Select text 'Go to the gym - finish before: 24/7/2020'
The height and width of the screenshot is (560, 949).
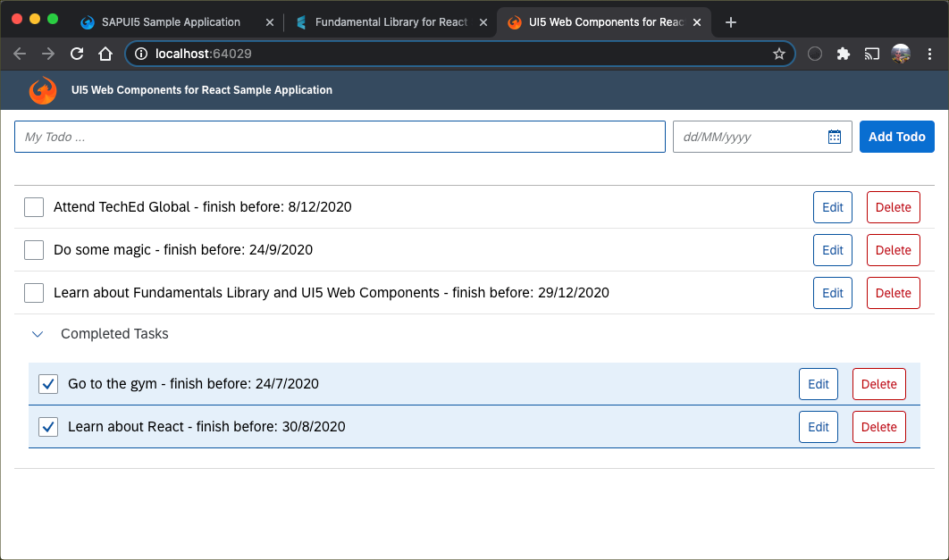point(193,384)
